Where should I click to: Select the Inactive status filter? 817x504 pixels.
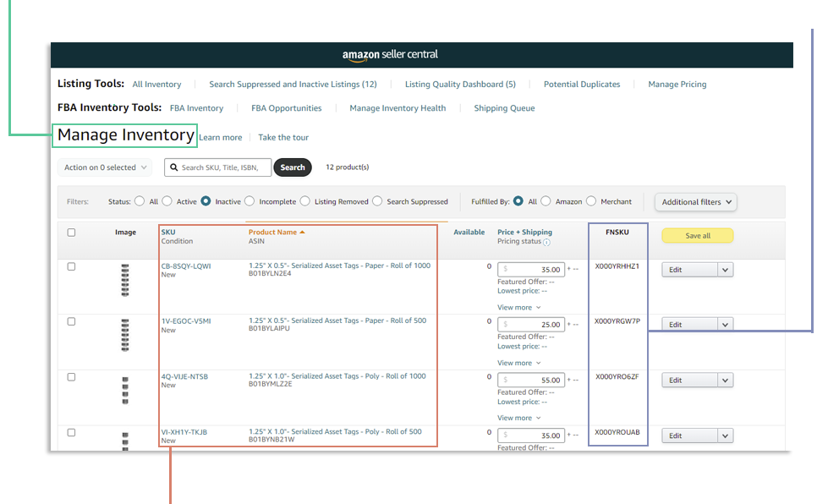(206, 201)
